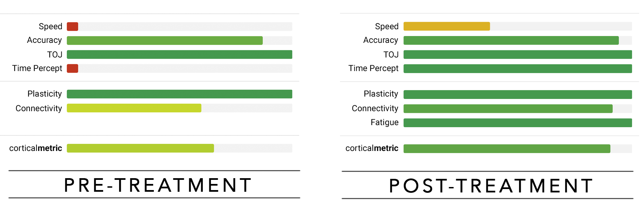Select the post-treatment Accuracy bar
The image size is (644, 204).
pos(511,40)
